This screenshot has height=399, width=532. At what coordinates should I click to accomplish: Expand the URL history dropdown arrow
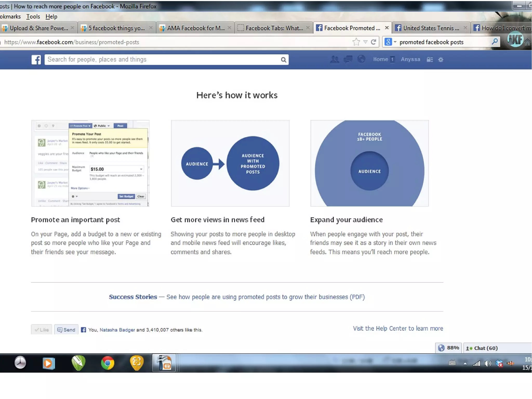click(365, 42)
